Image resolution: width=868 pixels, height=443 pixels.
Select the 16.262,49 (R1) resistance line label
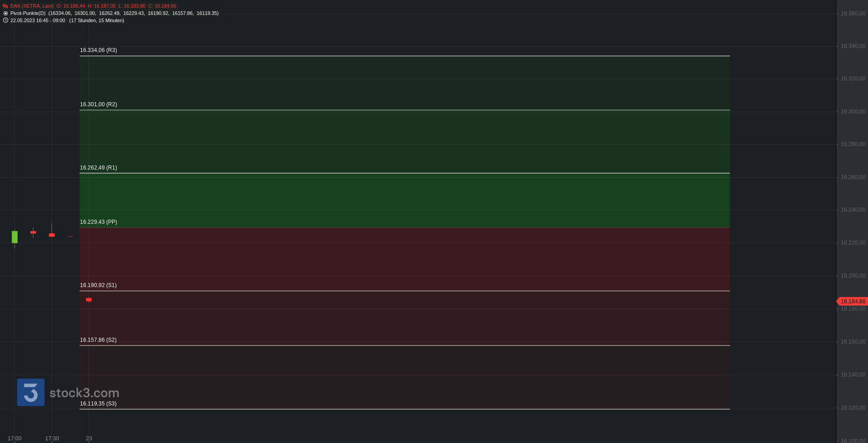pyautogui.click(x=99, y=168)
